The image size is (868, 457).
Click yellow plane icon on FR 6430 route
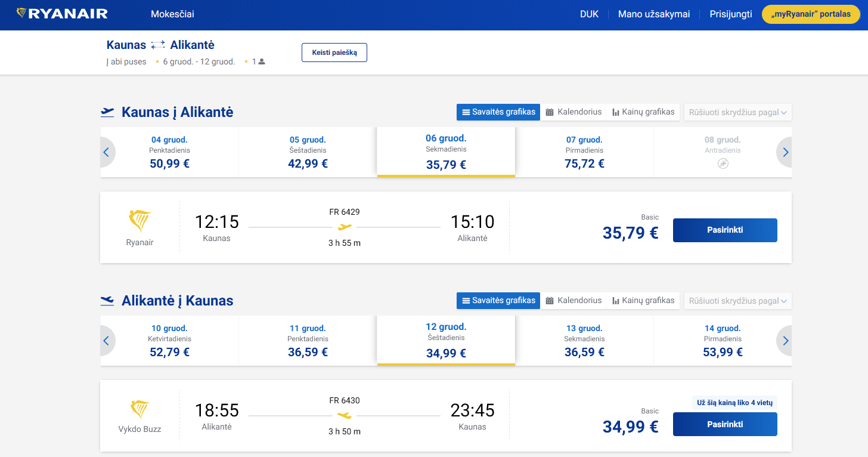(345, 416)
